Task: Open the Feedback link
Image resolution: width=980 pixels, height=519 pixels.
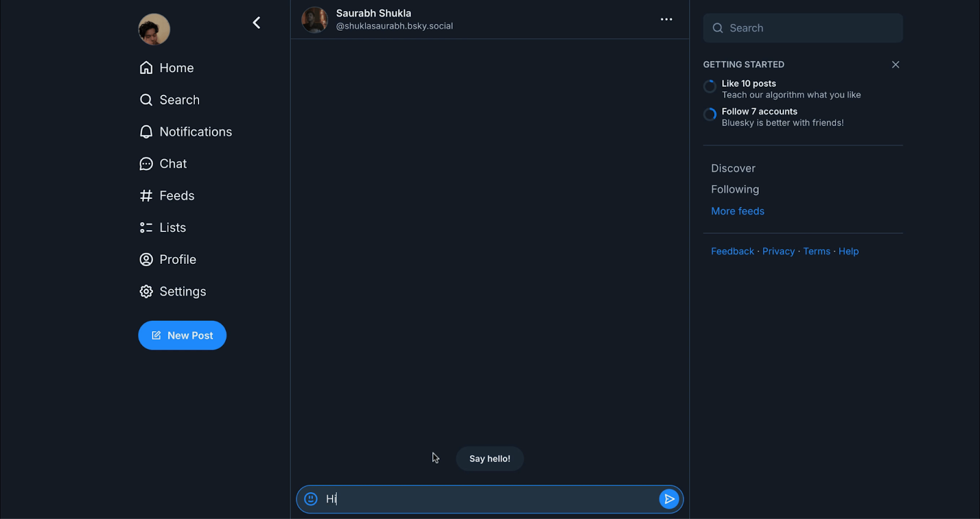Action: (x=733, y=252)
